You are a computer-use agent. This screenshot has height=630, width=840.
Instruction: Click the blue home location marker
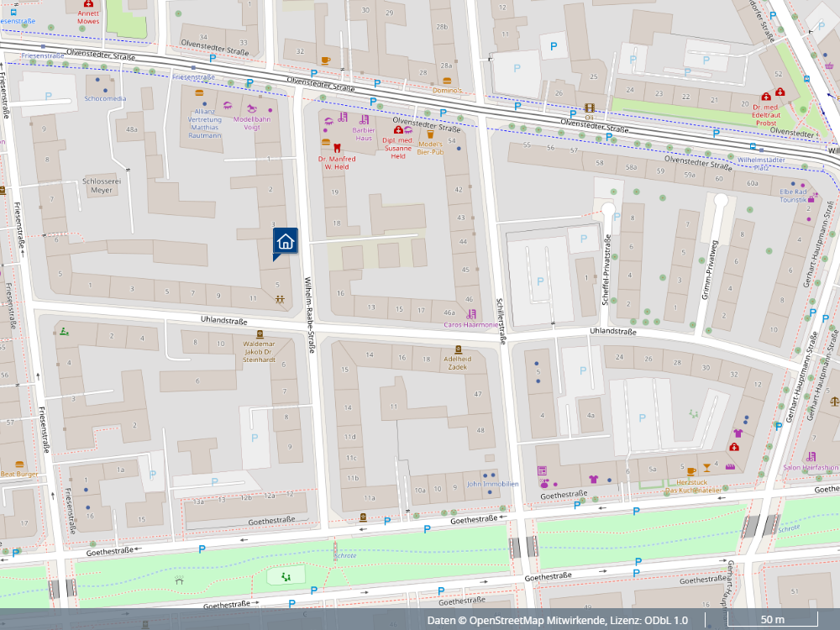coord(285,242)
